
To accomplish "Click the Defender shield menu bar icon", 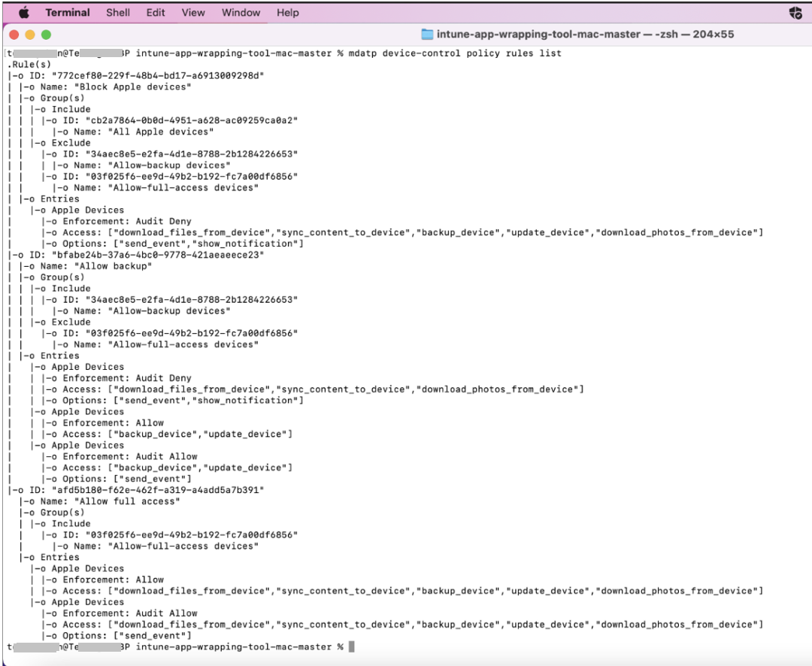I will [795, 13].
